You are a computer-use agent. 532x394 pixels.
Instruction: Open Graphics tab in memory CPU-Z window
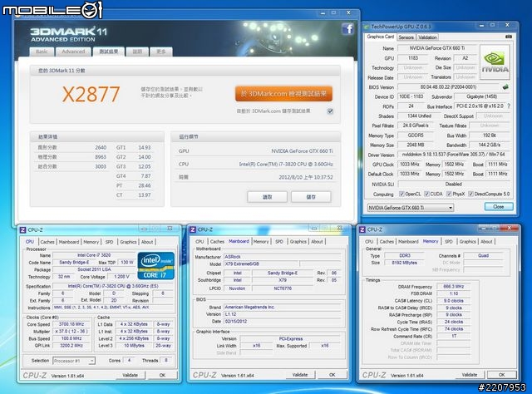pos(467,242)
